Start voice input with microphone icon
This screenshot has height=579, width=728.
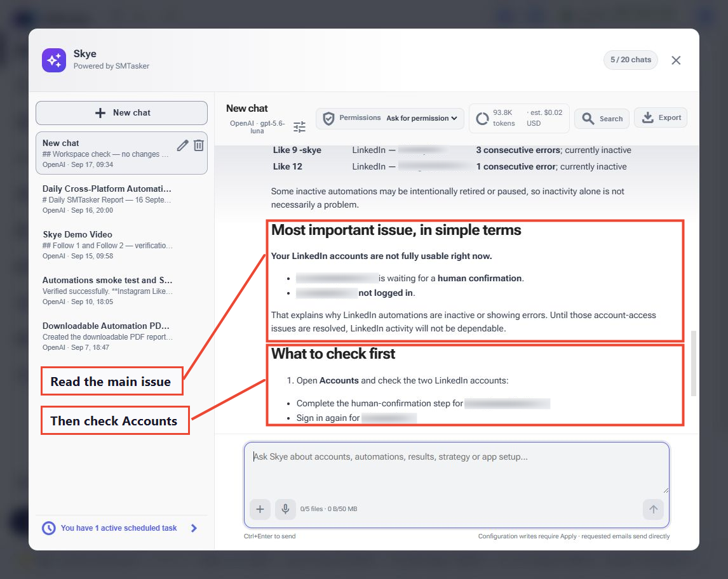(x=285, y=509)
